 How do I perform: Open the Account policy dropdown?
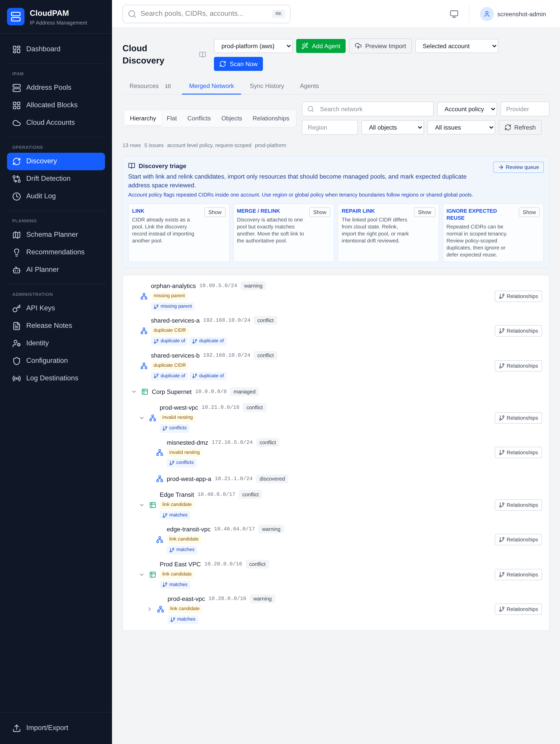(467, 109)
